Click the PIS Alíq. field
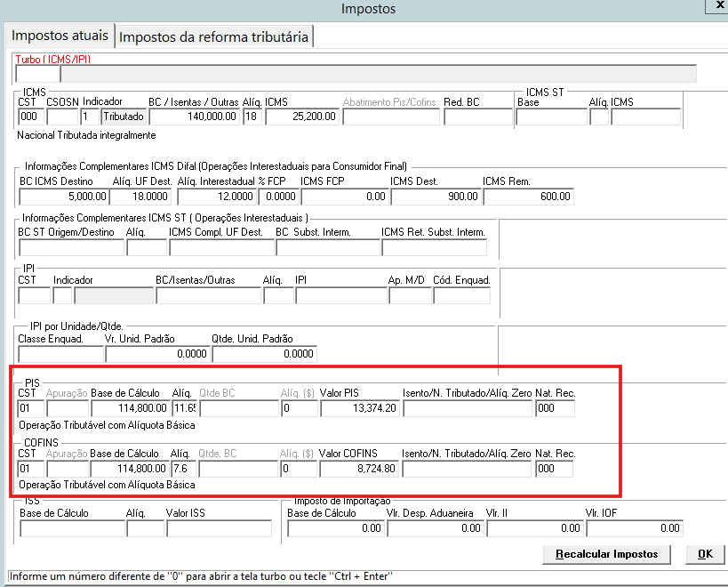 (x=184, y=408)
